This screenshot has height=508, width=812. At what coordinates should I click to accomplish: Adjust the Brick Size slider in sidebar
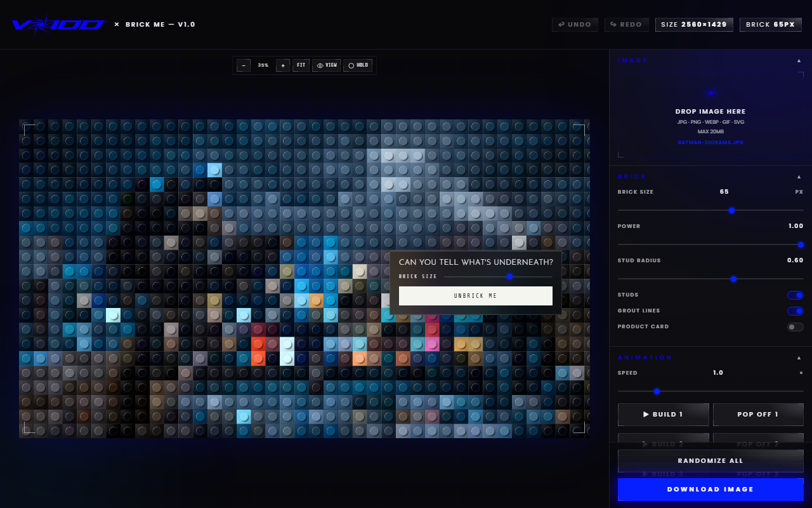click(x=710, y=210)
